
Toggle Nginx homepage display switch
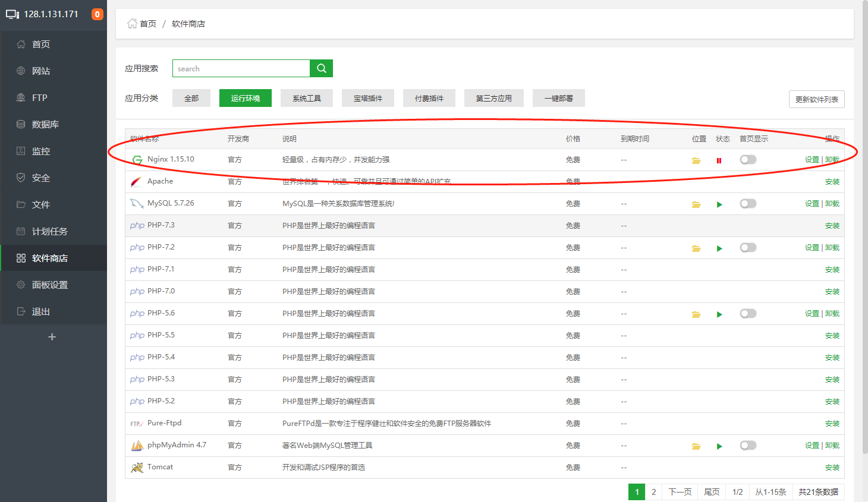(748, 159)
